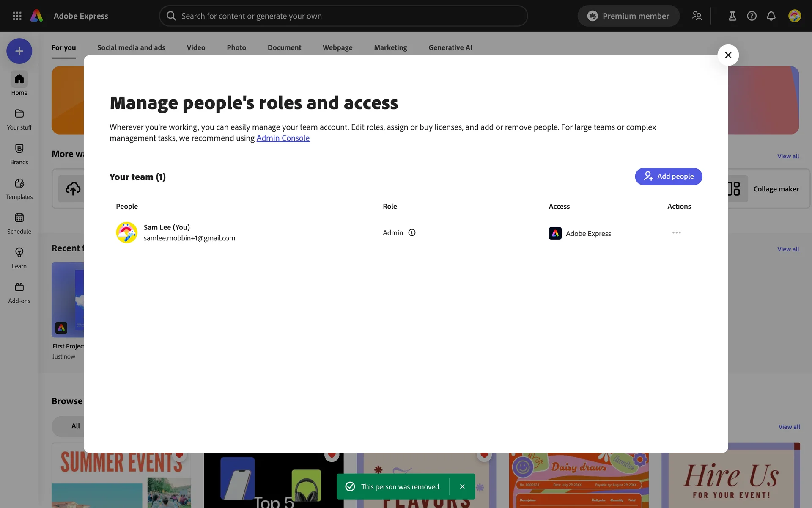The height and width of the screenshot is (508, 812).
Task: Open the account profile avatar
Action: tap(794, 16)
